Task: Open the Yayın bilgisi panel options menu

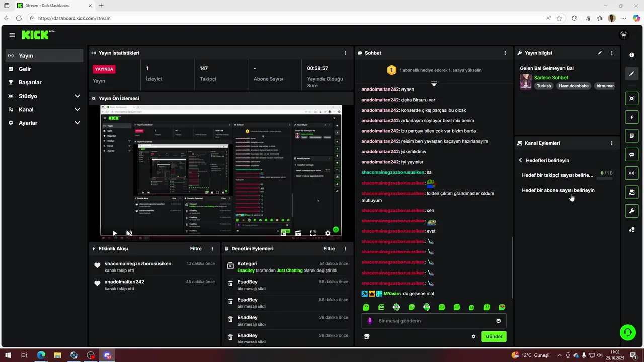Action: click(x=612, y=53)
